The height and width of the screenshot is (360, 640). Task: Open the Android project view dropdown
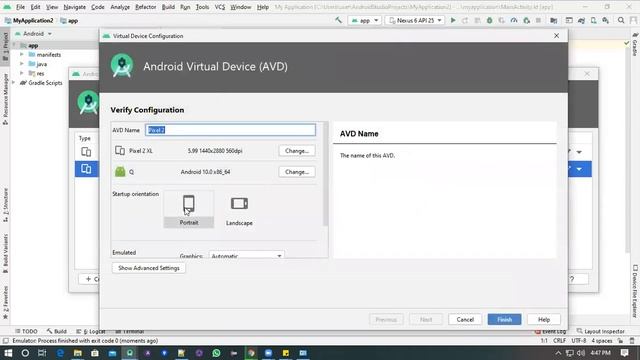(33, 34)
